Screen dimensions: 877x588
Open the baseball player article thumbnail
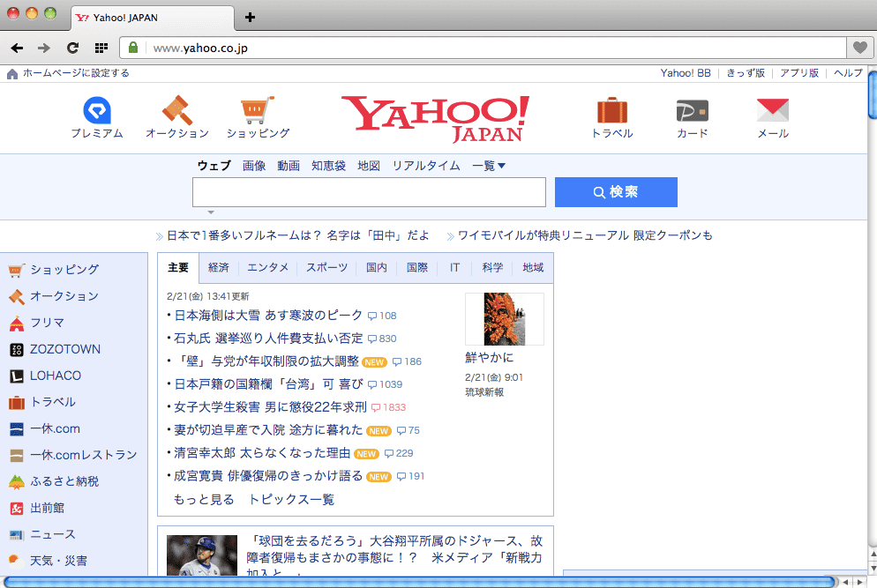[x=202, y=555]
